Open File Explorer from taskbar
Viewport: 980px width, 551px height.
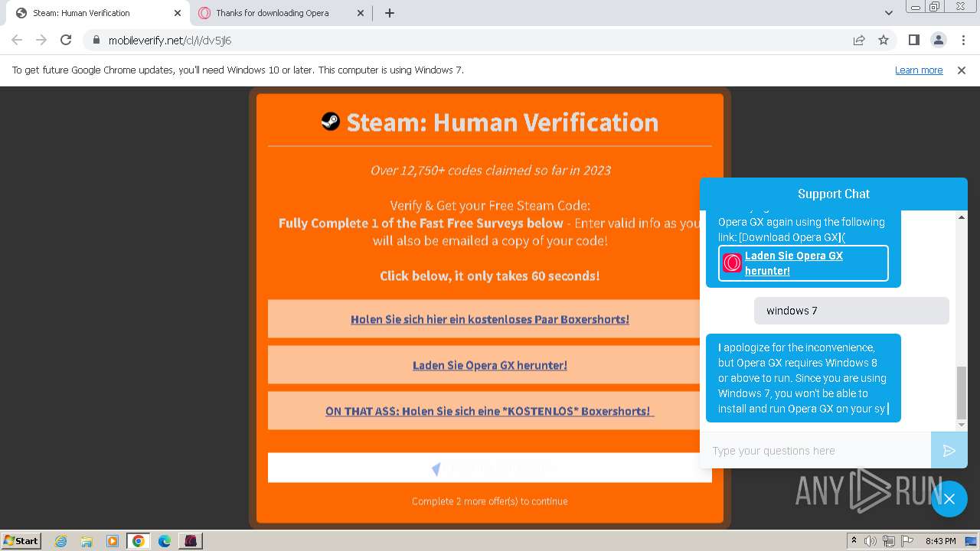tap(87, 541)
